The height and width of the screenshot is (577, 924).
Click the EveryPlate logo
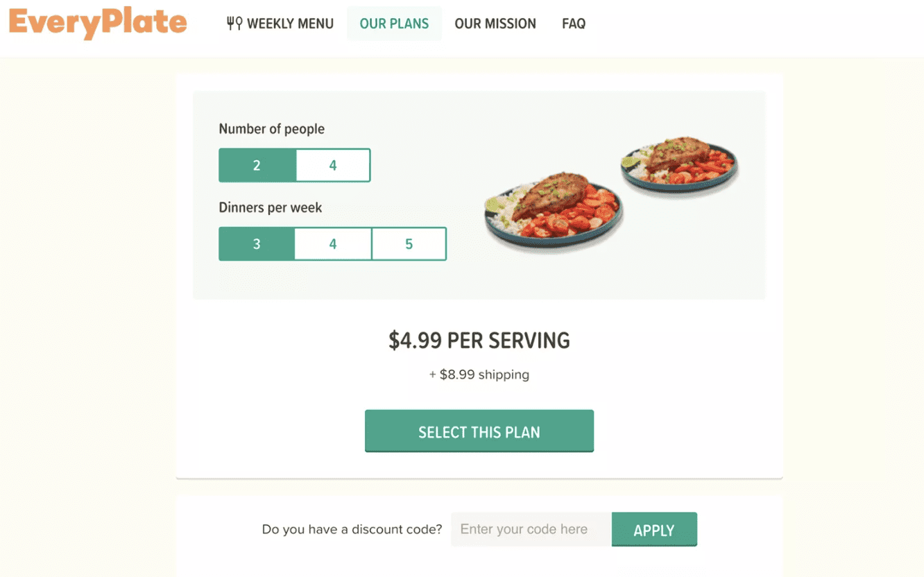[98, 22]
